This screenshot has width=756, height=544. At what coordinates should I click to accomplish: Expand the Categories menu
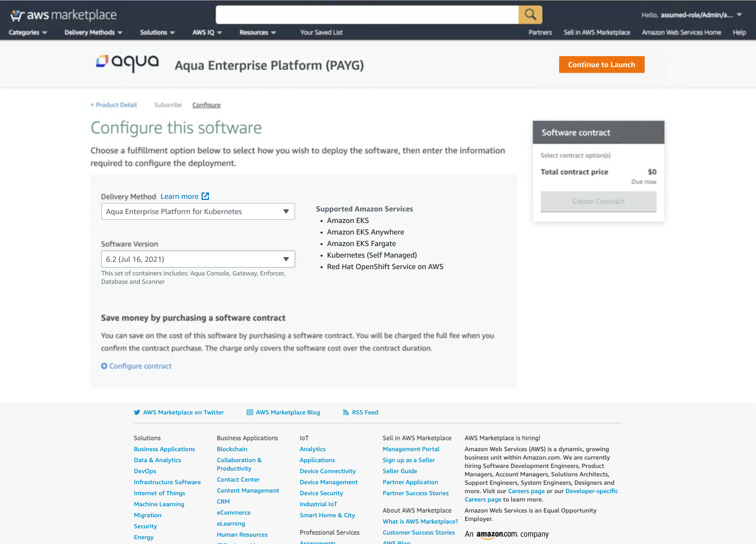click(28, 33)
